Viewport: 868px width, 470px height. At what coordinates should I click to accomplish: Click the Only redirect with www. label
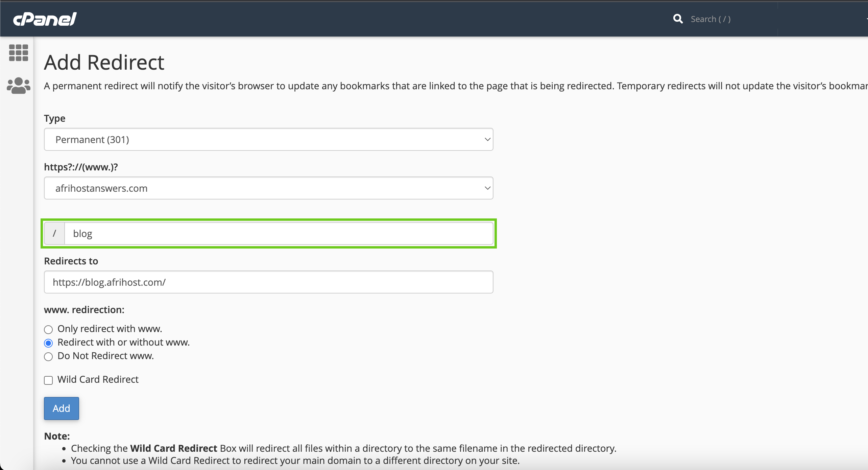click(x=110, y=329)
